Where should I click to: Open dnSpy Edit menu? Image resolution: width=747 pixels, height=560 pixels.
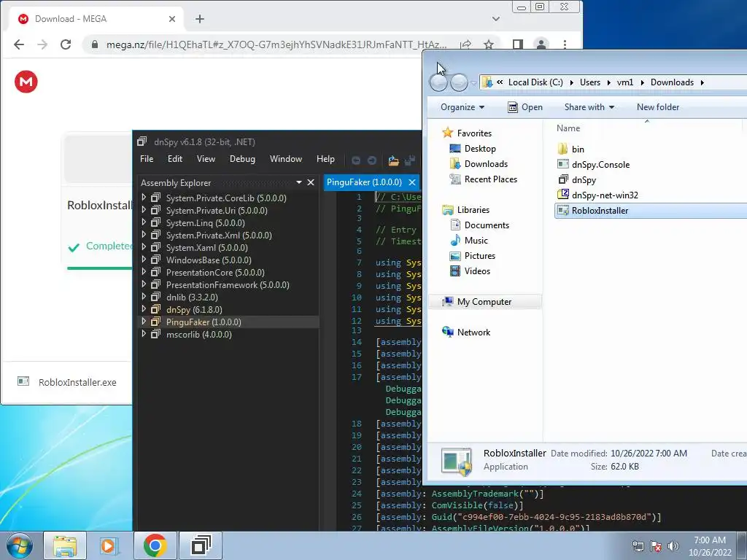point(175,159)
